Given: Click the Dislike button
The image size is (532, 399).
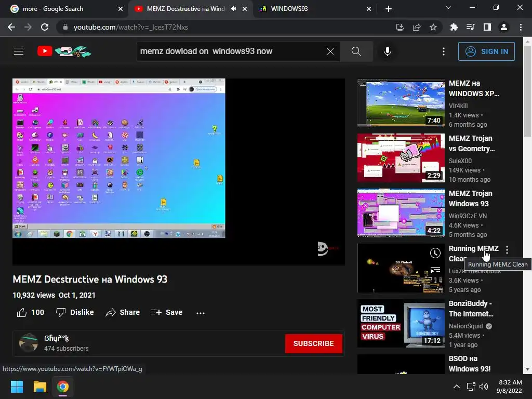Looking at the screenshot, I should [x=75, y=312].
